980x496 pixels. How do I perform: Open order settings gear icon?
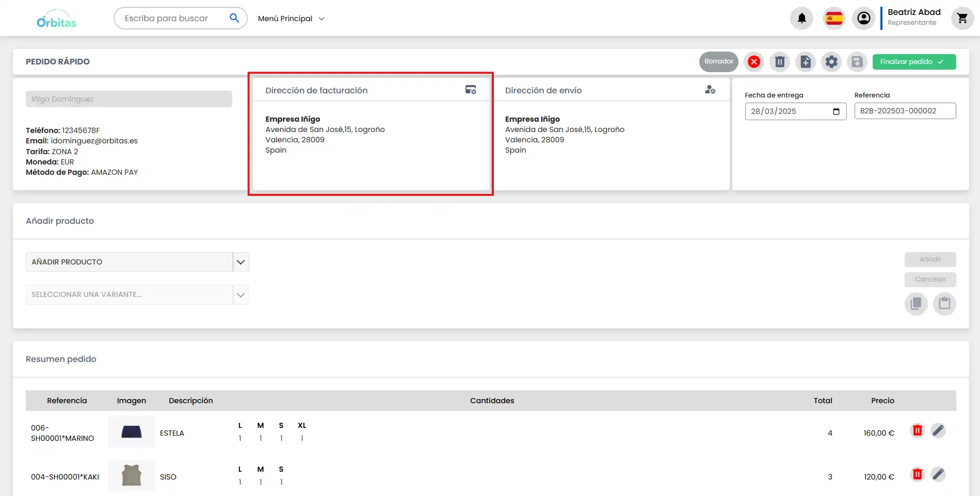(x=831, y=62)
